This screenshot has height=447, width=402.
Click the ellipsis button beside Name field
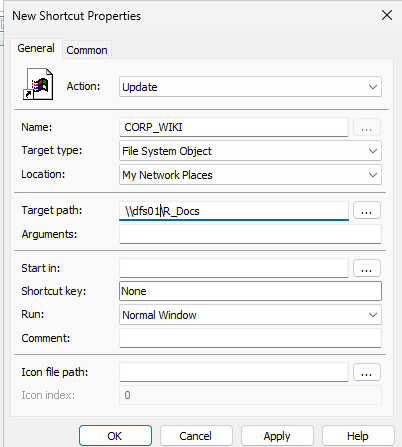367,127
